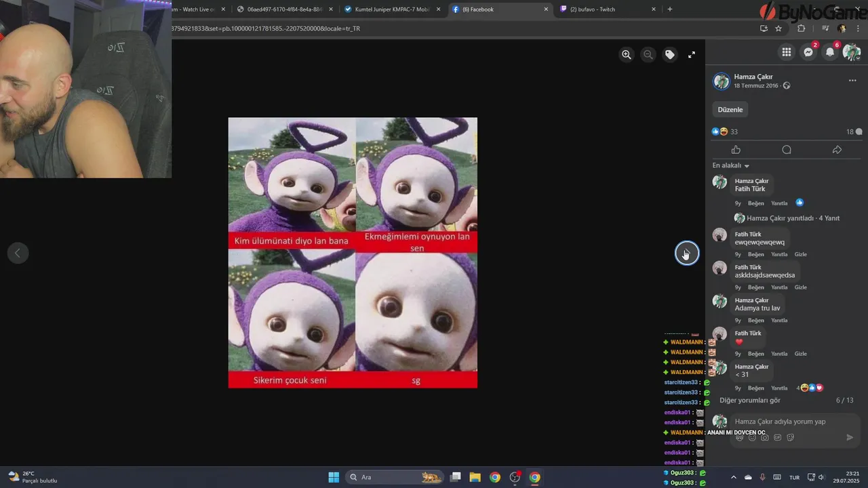
Task: Click Yanıtla under 'Adamya tru lav' comment
Action: (779, 321)
